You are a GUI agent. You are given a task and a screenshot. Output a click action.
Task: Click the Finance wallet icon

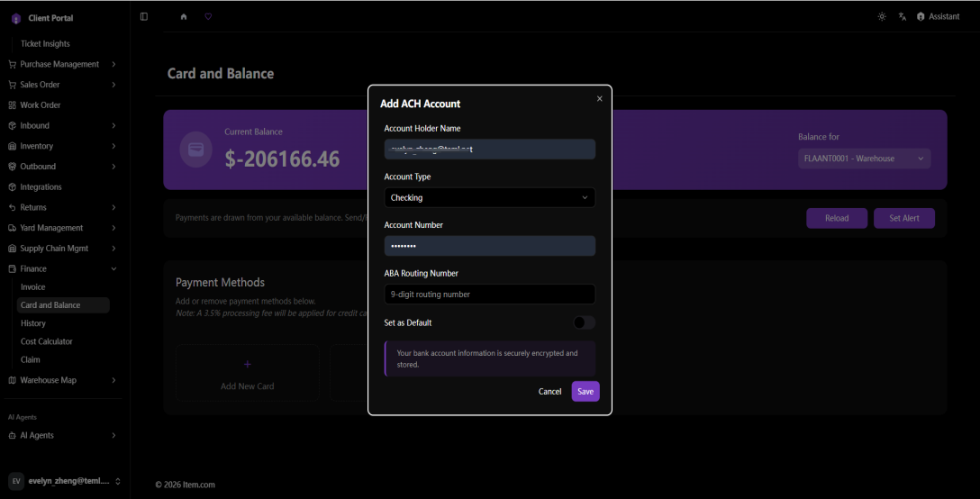click(x=12, y=269)
